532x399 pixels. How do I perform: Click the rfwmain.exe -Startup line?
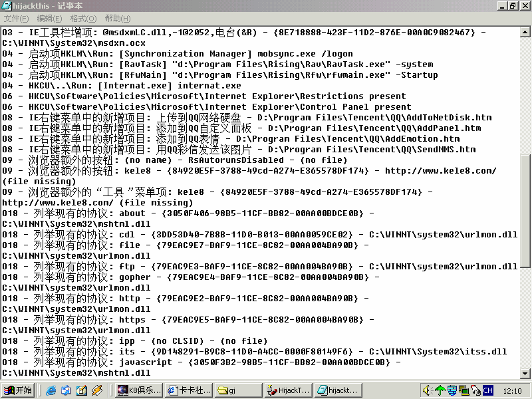220,75
